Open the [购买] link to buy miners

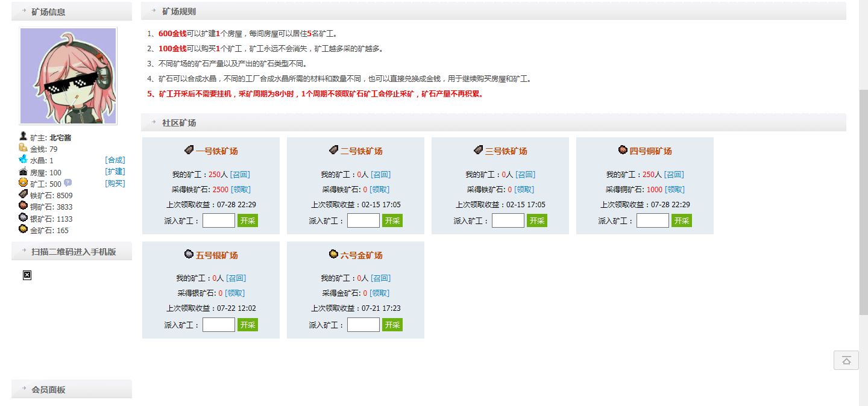pos(115,183)
